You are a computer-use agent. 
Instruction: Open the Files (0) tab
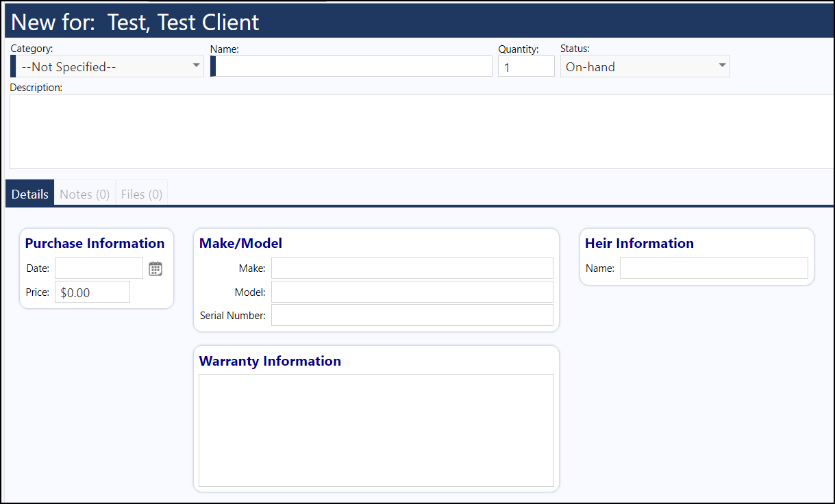(x=142, y=194)
